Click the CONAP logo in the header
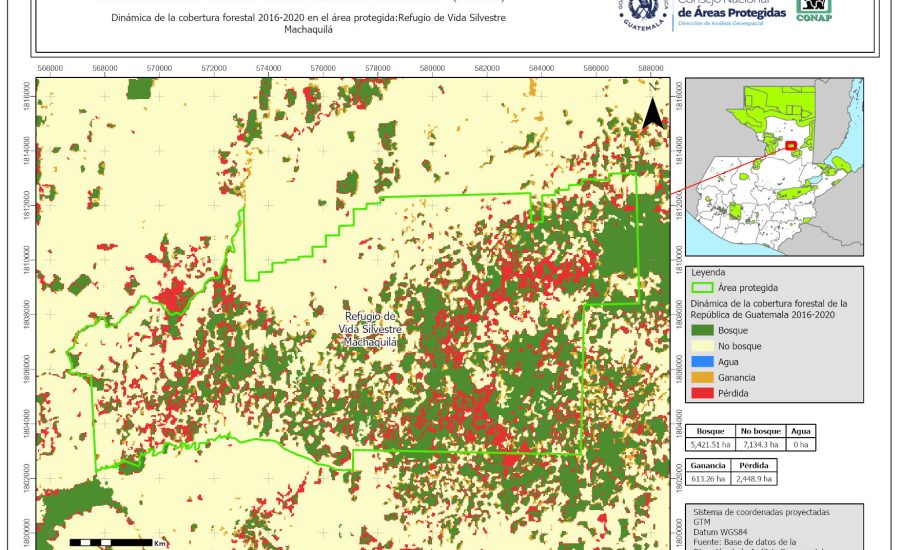 point(813,10)
